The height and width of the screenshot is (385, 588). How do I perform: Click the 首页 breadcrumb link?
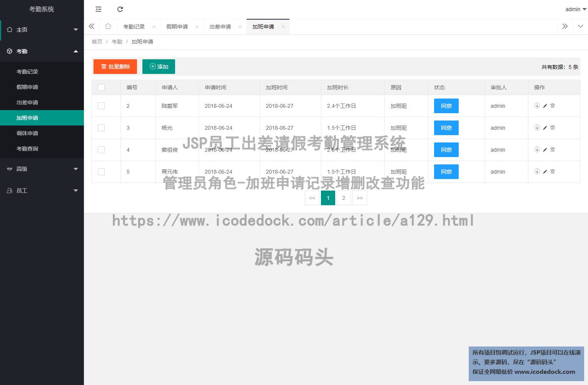click(x=97, y=42)
